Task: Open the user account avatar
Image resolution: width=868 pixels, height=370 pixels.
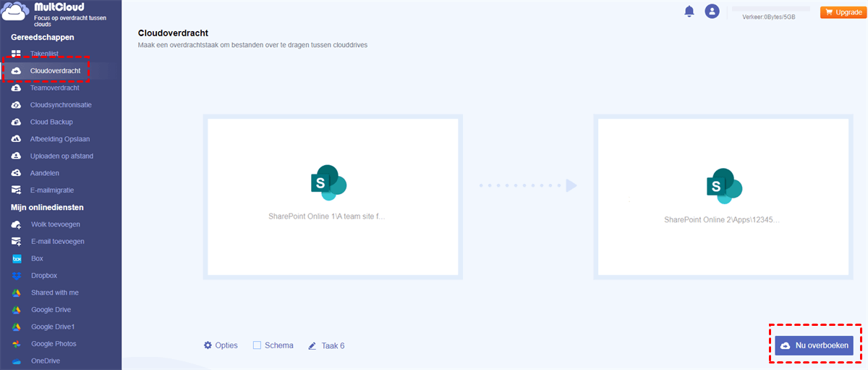Action: (x=712, y=11)
